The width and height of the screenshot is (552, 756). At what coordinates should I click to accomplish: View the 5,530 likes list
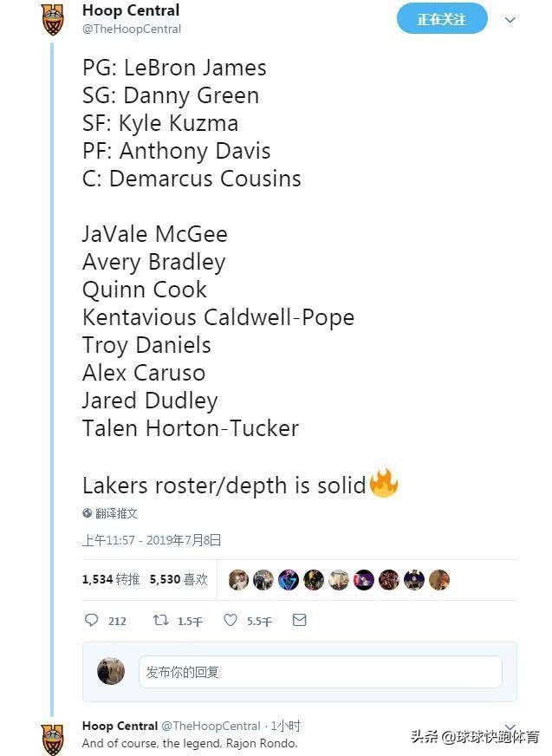[x=178, y=579]
